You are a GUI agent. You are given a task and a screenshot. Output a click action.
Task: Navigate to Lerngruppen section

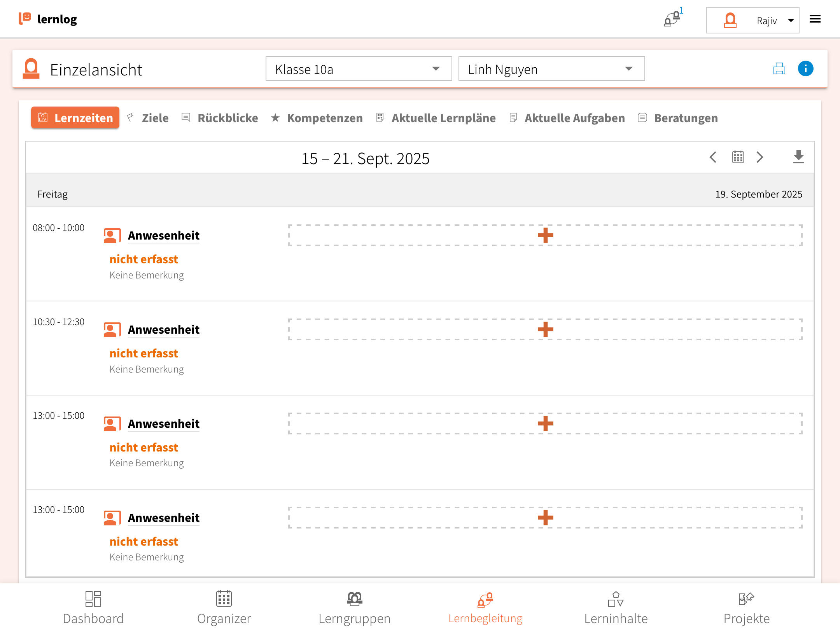[x=354, y=608]
